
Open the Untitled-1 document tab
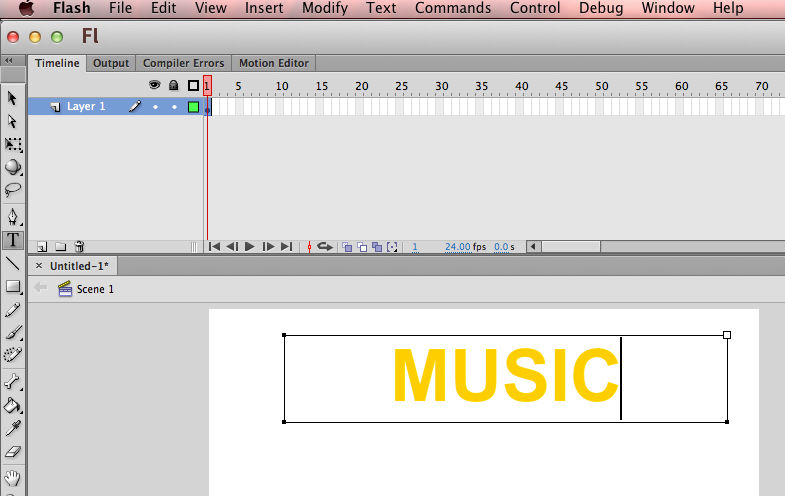pyautogui.click(x=79, y=266)
